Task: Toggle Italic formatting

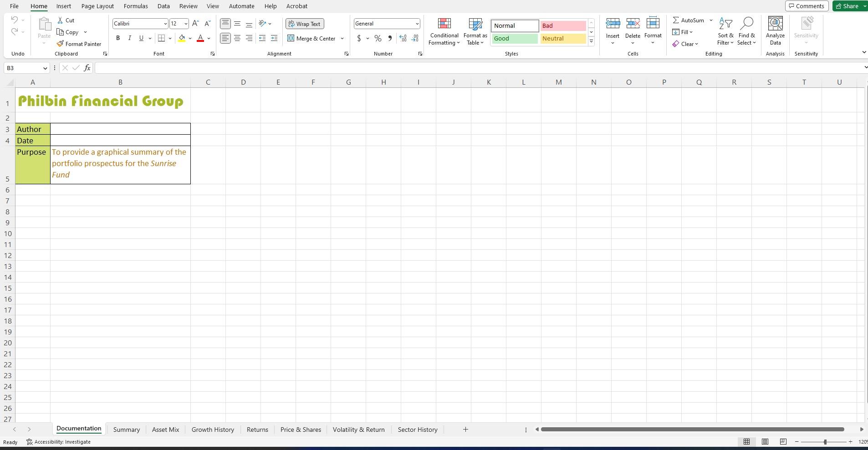Action: (x=130, y=39)
